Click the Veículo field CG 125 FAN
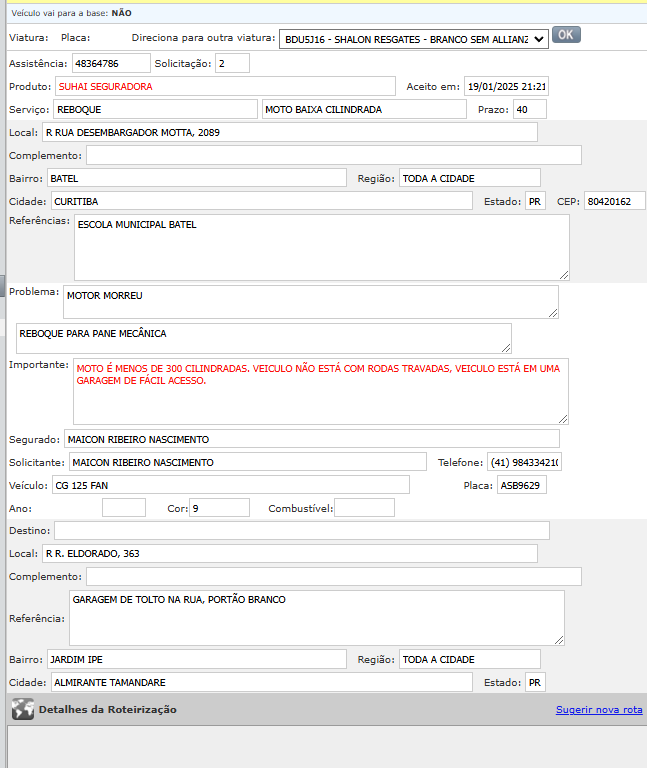647x768 pixels. [230, 485]
